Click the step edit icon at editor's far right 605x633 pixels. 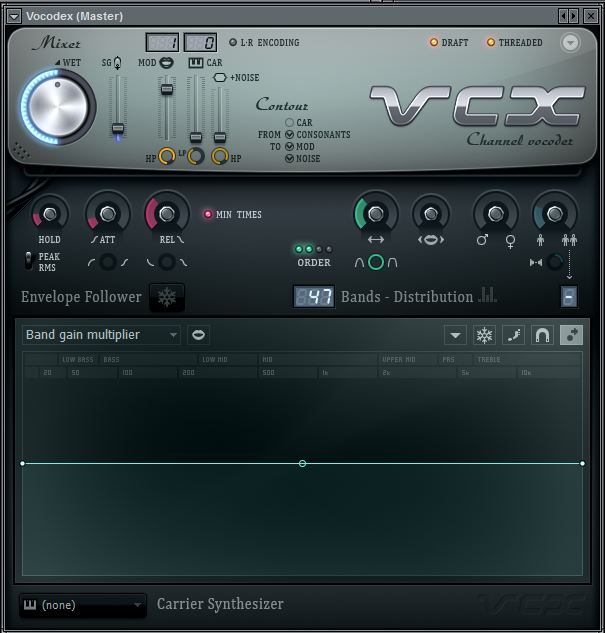(571, 335)
